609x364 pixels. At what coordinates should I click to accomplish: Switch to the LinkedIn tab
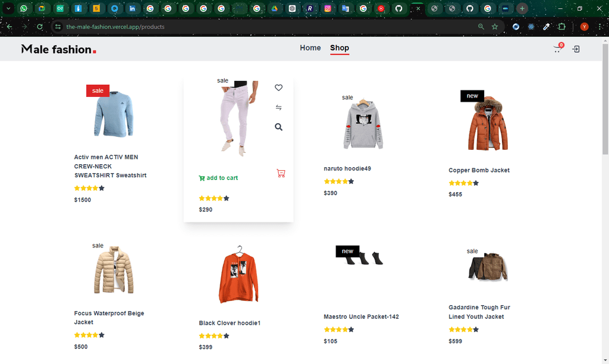pos(133,8)
